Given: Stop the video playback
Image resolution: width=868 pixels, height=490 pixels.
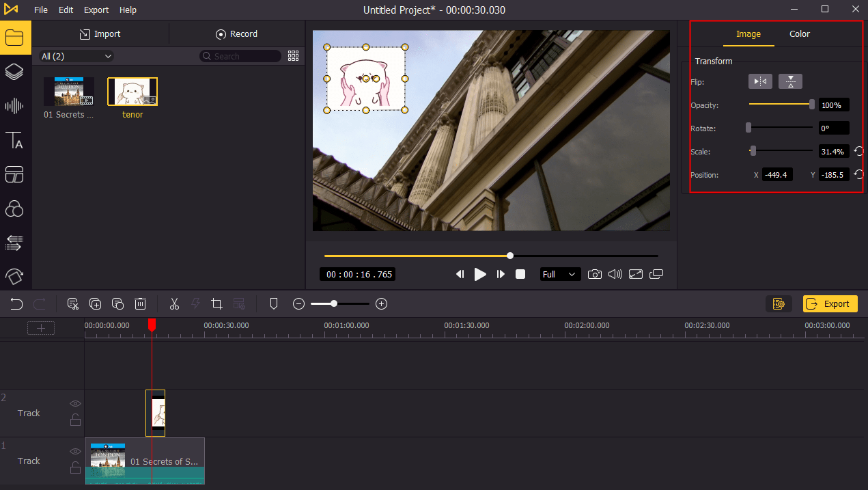Looking at the screenshot, I should tap(520, 274).
